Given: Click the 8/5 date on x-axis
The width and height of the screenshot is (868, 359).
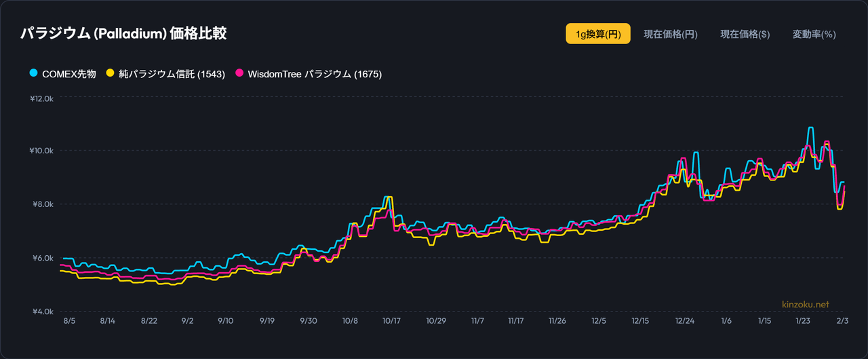Looking at the screenshot, I should [69, 321].
